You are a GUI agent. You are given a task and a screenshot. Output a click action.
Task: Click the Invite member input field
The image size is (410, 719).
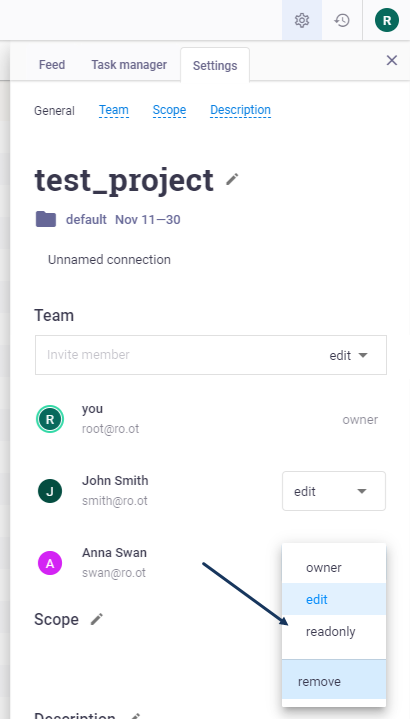click(180, 355)
